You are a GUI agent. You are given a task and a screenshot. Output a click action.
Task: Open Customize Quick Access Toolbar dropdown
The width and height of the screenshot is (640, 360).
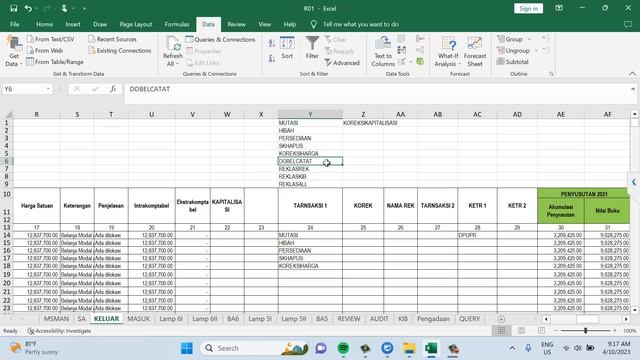point(84,8)
